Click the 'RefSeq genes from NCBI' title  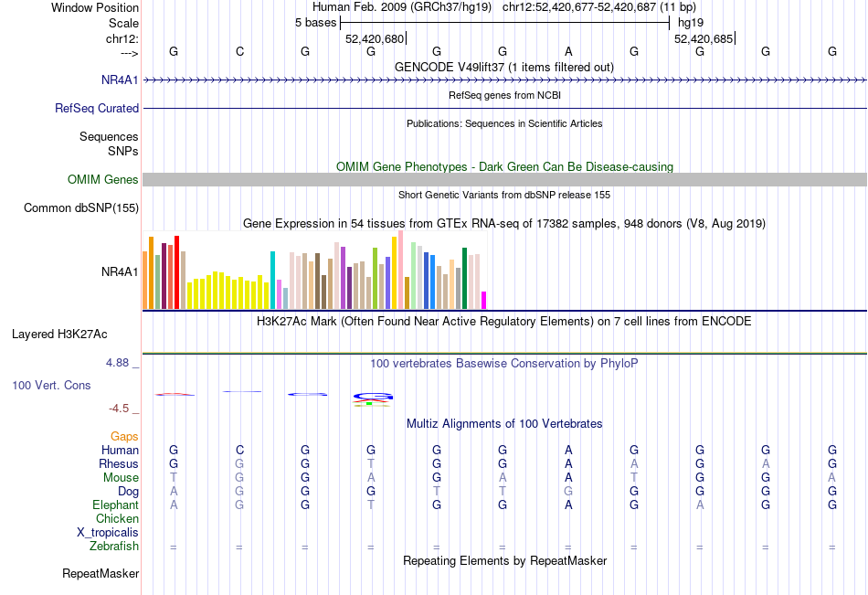(504, 95)
